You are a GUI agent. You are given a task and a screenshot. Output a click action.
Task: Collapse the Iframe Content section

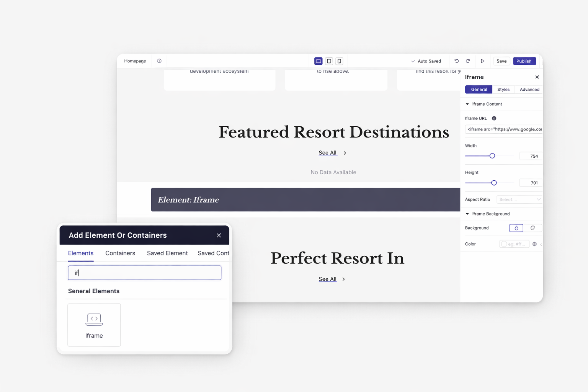(467, 104)
